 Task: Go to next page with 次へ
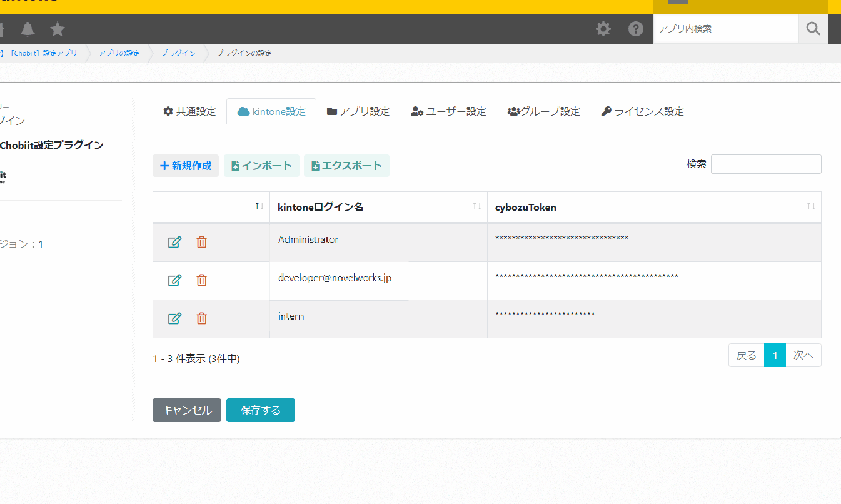(803, 355)
